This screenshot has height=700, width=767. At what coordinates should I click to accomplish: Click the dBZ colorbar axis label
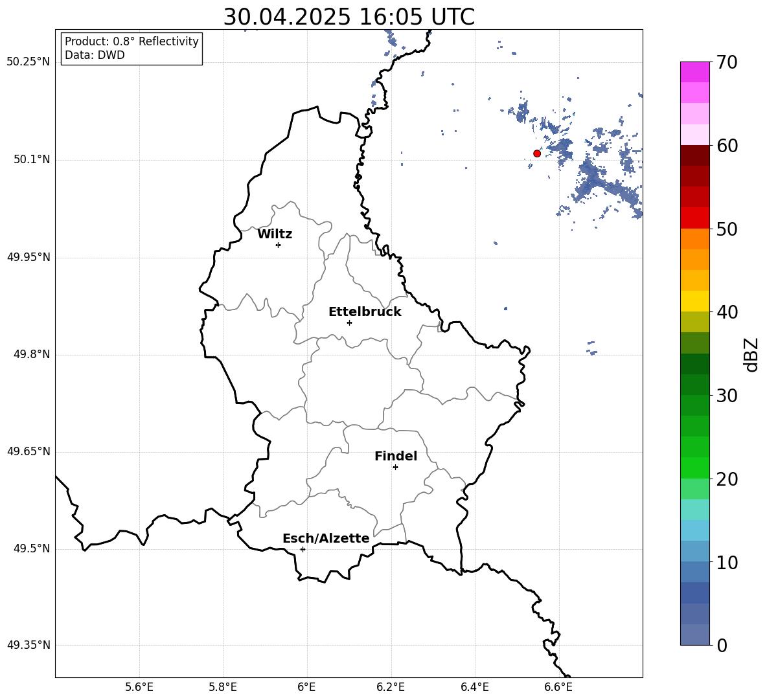(752, 354)
